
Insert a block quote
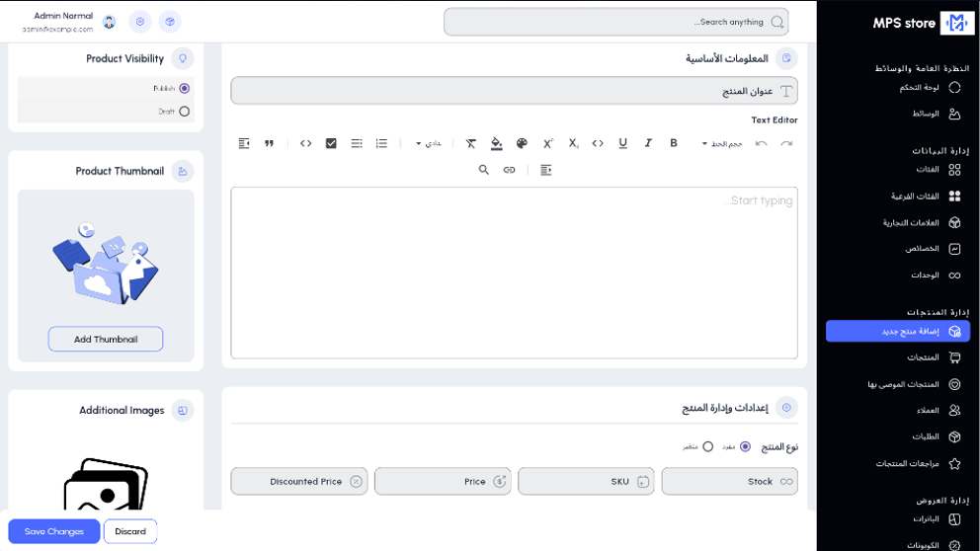(269, 143)
